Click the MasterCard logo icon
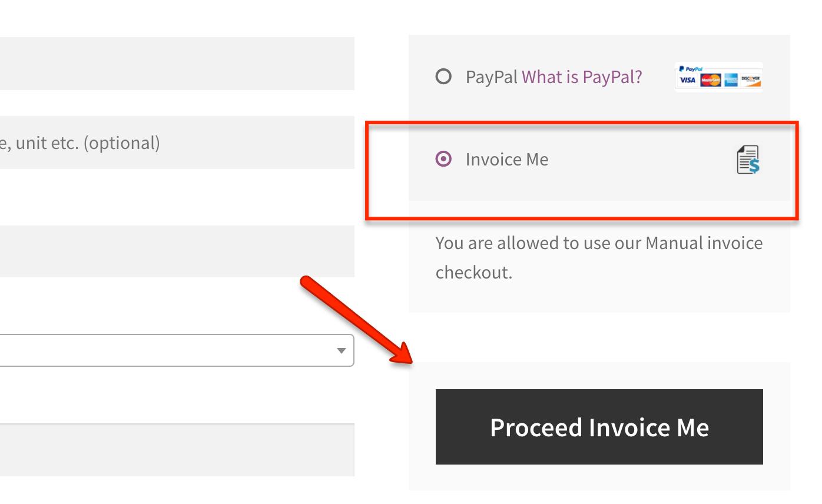The height and width of the screenshot is (504, 822). click(x=710, y=80)
